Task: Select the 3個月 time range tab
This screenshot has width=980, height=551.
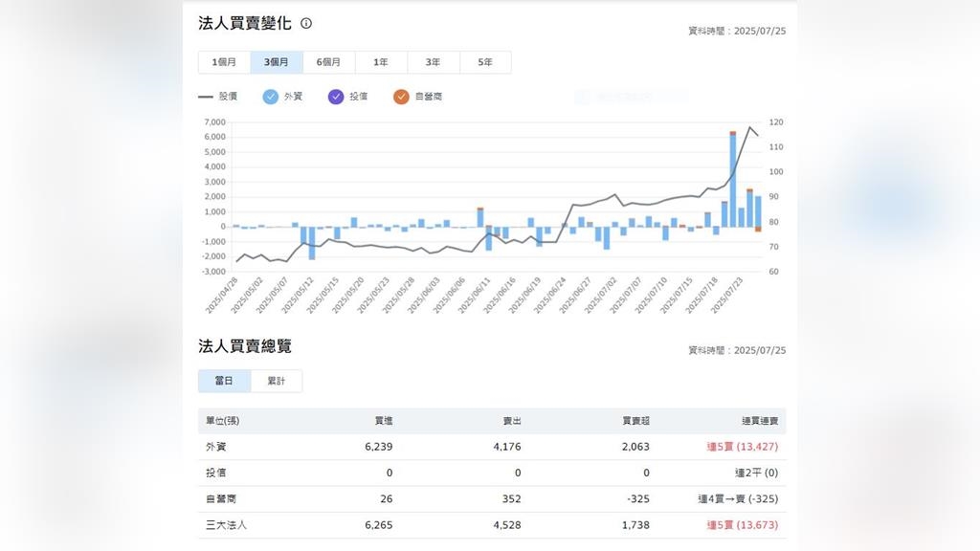Action: pyautogui.click(x=277, y=62)
